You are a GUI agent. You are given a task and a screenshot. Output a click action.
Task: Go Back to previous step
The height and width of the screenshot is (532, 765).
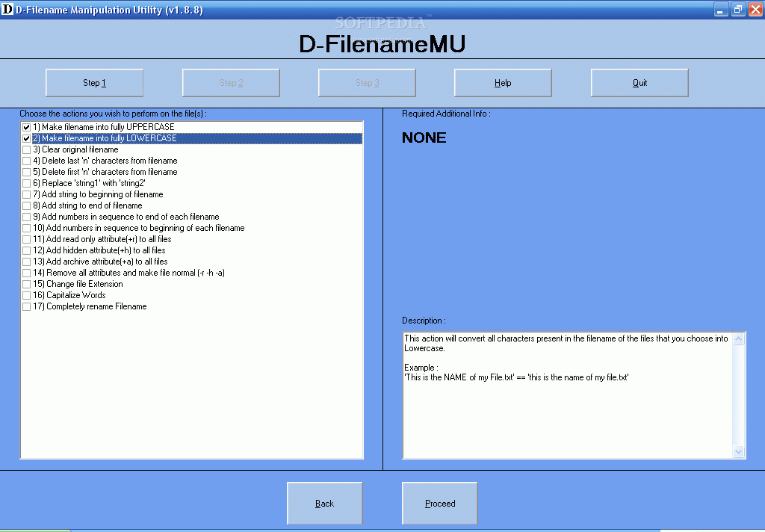pos(324,503)
